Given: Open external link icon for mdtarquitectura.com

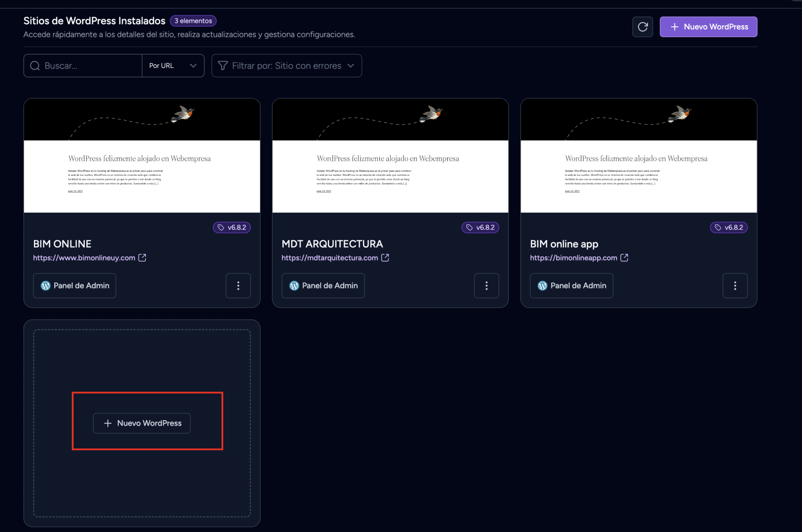Looking at the screenshot, I should [385, 258].
